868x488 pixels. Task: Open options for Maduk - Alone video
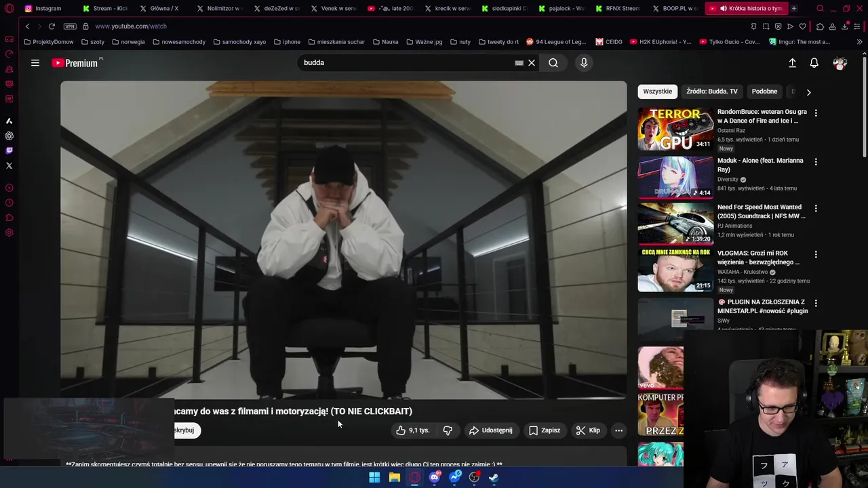coord(816,162)
